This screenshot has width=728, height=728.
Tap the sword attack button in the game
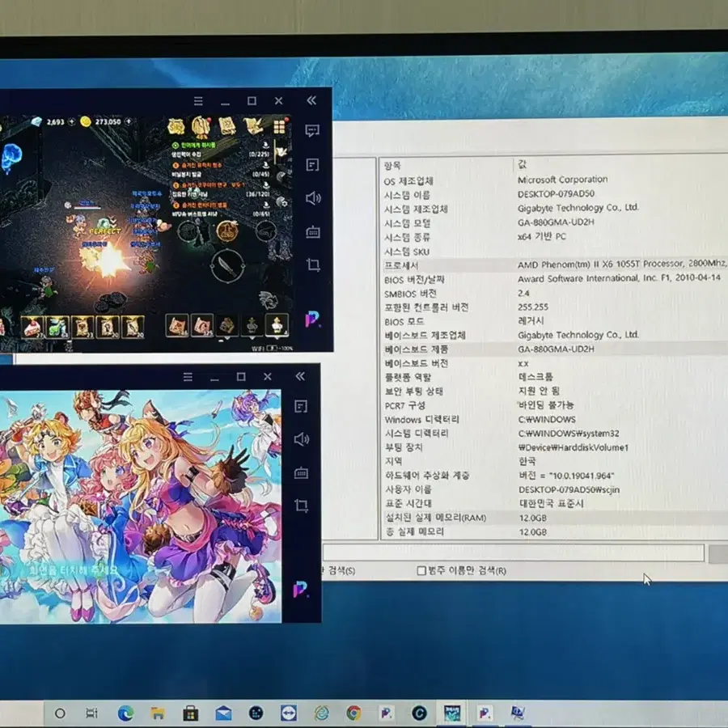tap(227, 266)
